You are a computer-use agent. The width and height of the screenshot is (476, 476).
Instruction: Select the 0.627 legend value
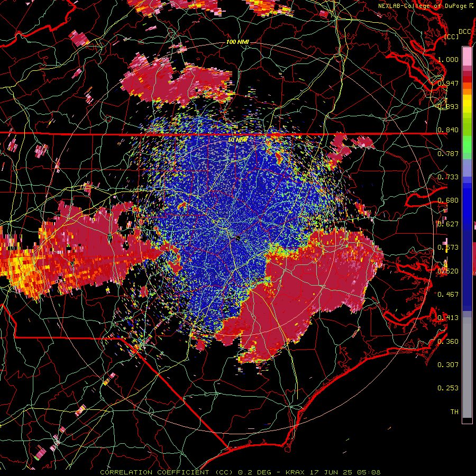448,224
